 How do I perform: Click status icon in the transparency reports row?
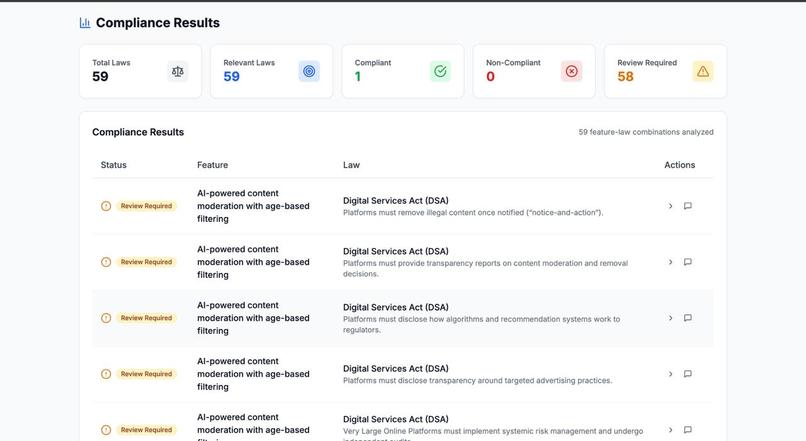pyautogui.click(x=106, y=262)
